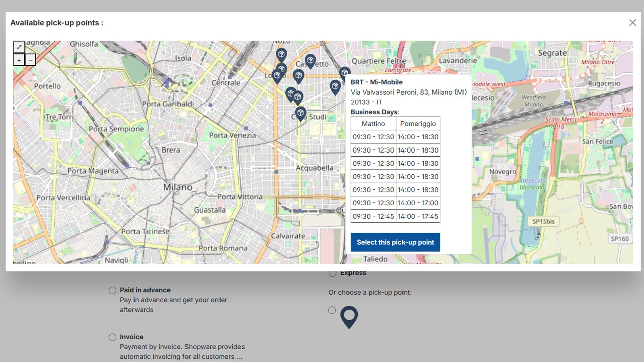Toggle the map fullscreen view icon
Screen dimensions: 644x362
click(19, 47)
